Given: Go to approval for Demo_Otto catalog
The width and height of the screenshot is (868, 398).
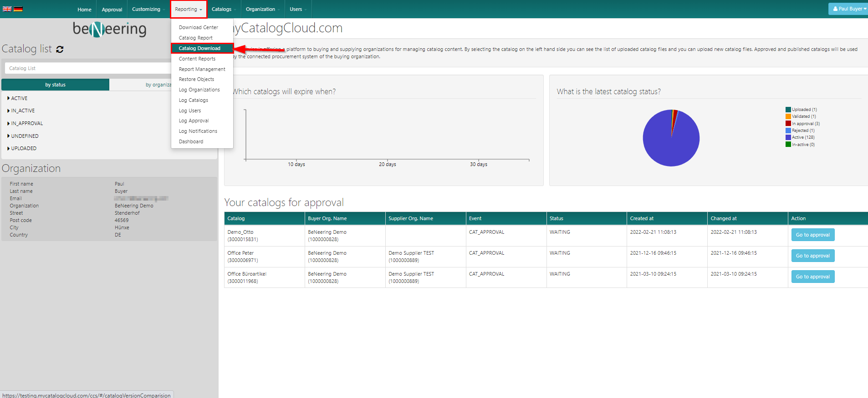Looking at the screenshot, I should [812, 235].
